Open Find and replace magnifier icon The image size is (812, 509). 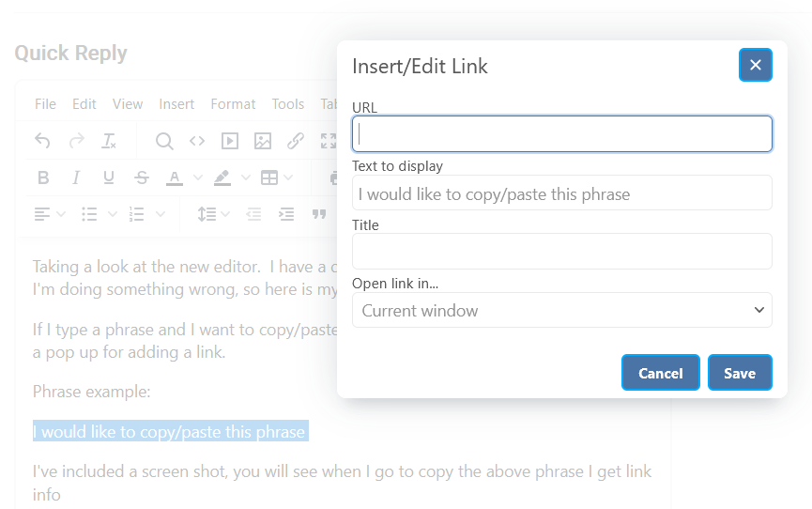164,141
